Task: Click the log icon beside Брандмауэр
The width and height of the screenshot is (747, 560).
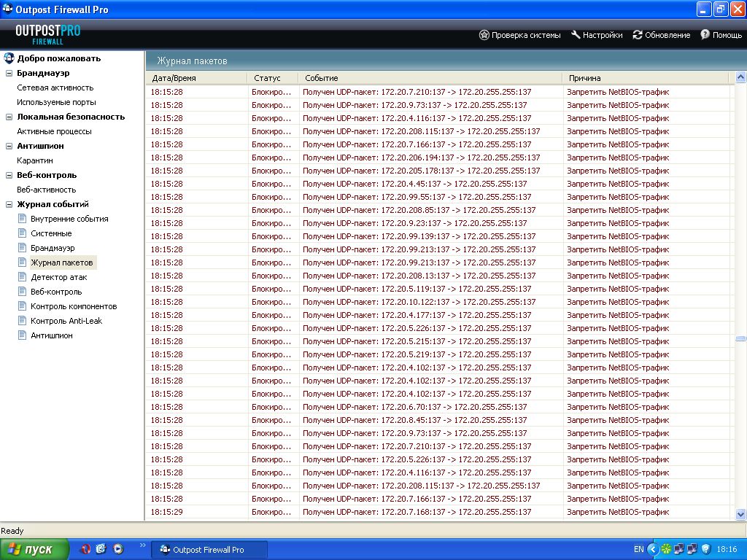Action: pos(22,248)
